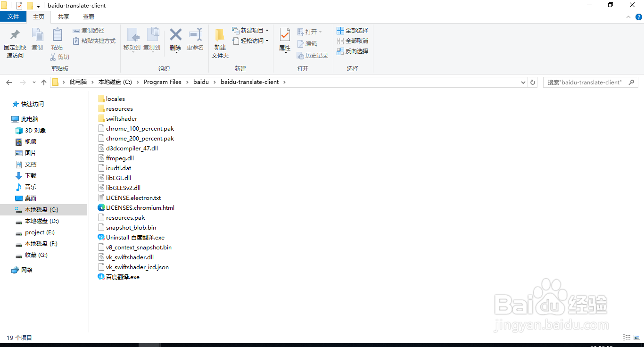Select the swiftshader folder
Viewport: 644px width, 347px height.
pyautogui.click(x=117, y=119)
